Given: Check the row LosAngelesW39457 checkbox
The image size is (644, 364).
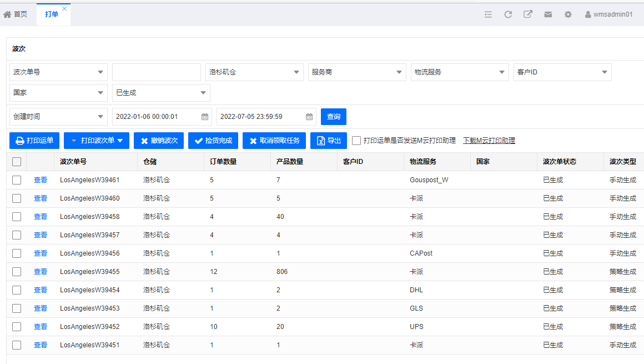Looking at the screenshot, I should coord(17,235).
